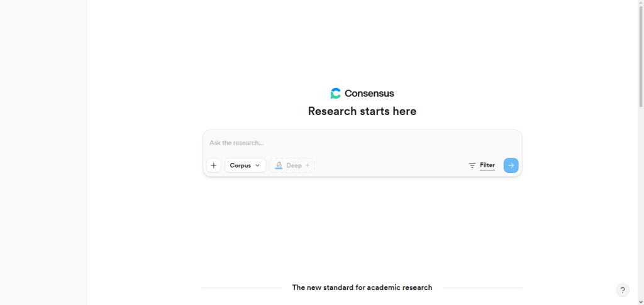Enable the Deep search mode
Viewport: 644px width, 305px height.
(x=292, y=165)
